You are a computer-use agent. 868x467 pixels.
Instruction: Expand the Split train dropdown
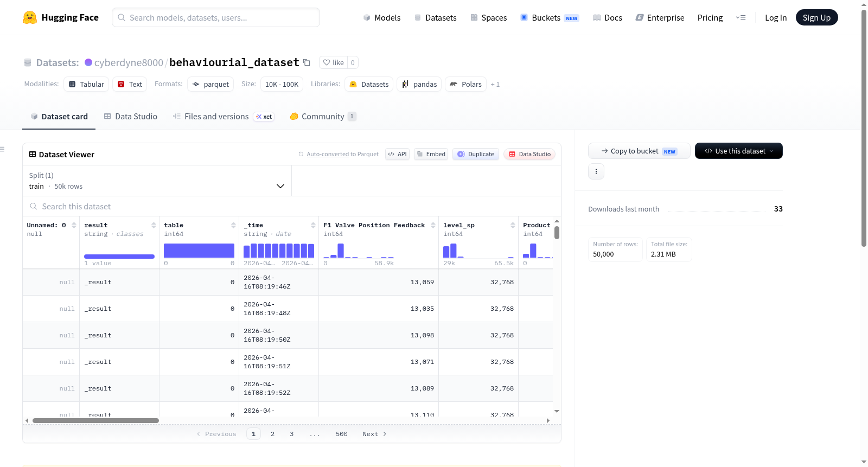(x=157, y=181)
